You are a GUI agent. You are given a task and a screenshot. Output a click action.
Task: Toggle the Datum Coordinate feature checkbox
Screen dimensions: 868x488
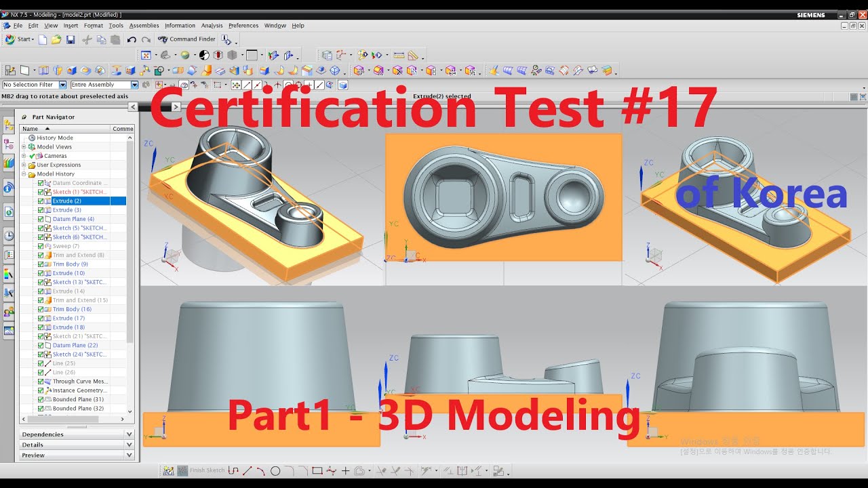point(41,183)
